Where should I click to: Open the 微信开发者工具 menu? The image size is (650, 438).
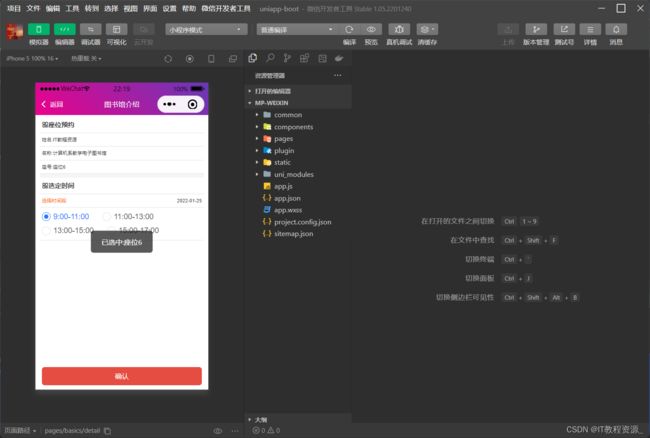point(226,8)
